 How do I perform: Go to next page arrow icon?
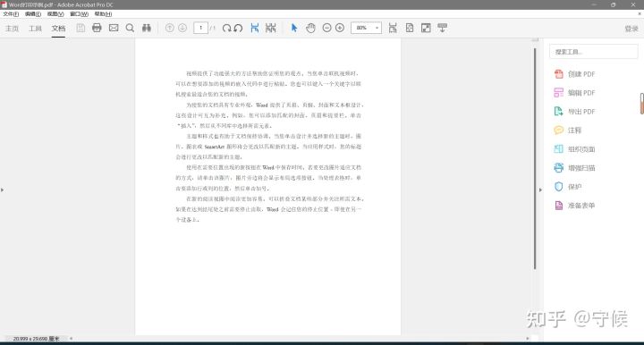click(182, 28)
